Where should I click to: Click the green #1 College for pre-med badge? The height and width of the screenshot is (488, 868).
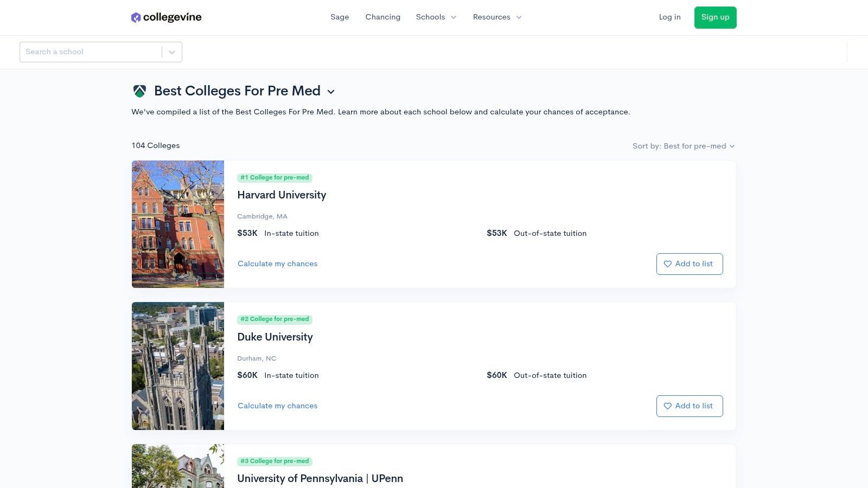tap(275, 177)
